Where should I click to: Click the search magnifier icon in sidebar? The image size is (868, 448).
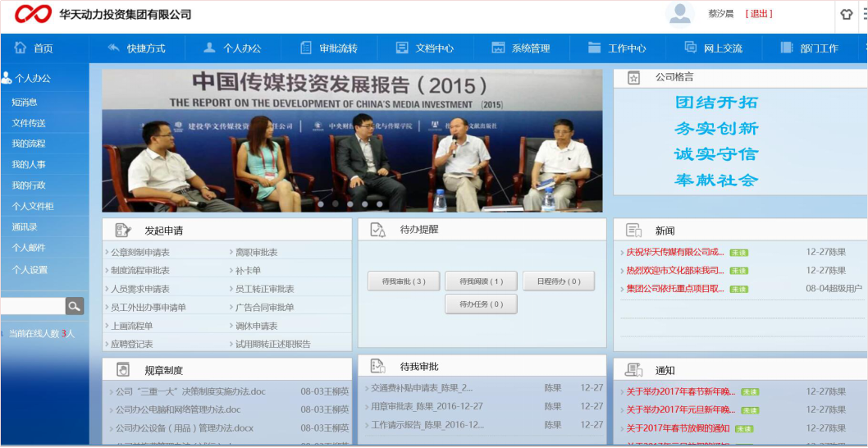coord(75,306)
